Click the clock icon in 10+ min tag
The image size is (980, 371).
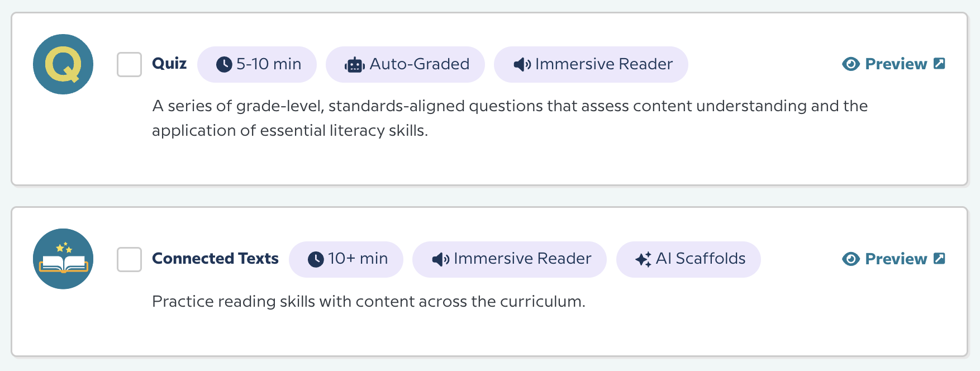[x=316, y=259]
